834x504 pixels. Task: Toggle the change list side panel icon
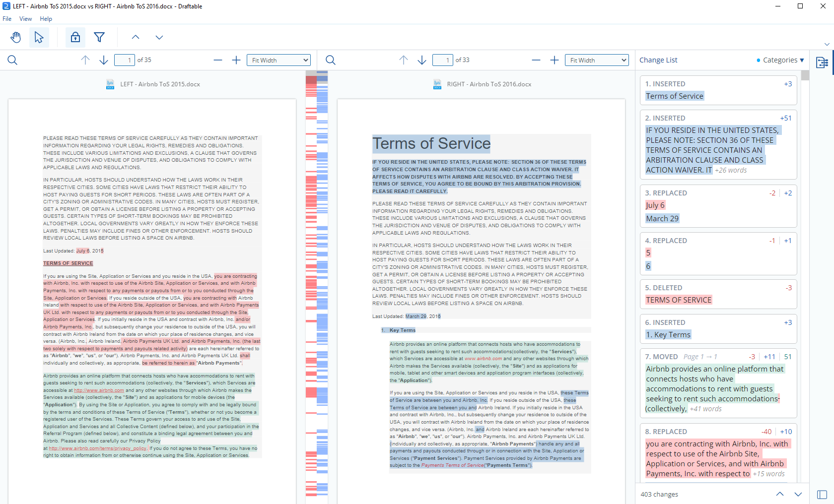click(x=822, y=63)
